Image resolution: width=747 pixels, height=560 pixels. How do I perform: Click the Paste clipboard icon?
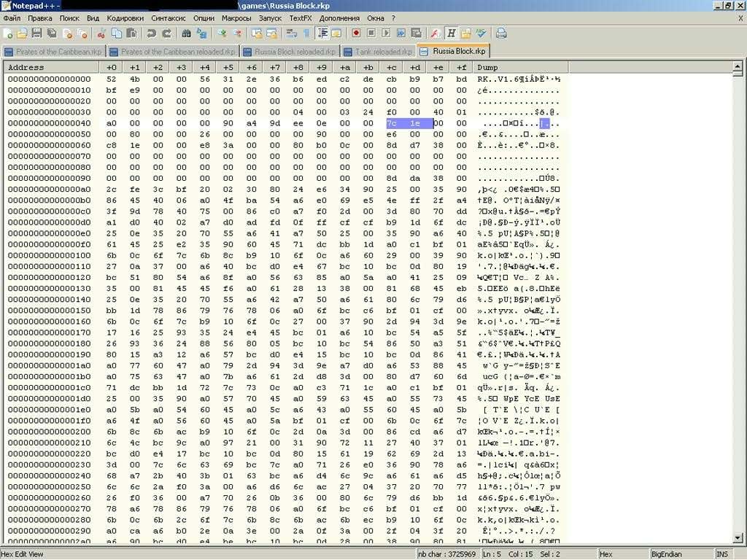click(131, 34)
